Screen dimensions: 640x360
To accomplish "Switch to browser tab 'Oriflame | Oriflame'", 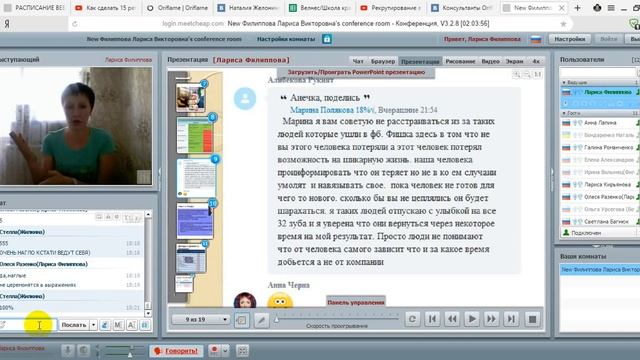I will [x=178, y=8].
